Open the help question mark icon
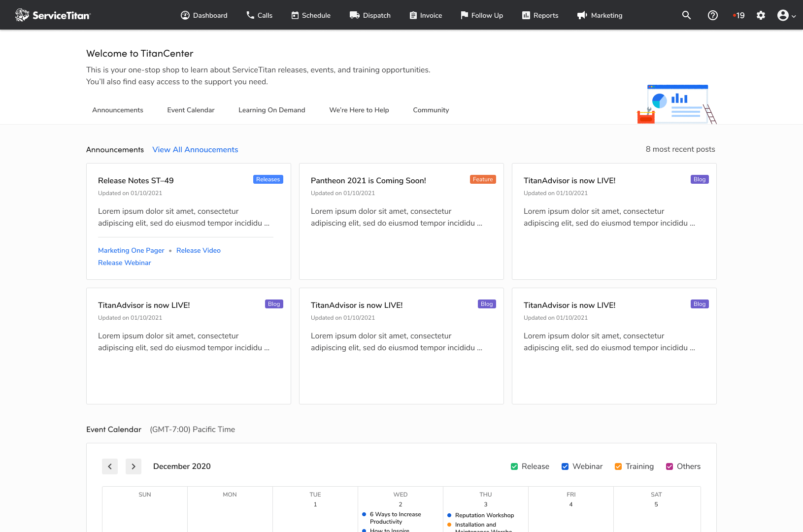This screenshot has width=803, height=532. [712, 15]
